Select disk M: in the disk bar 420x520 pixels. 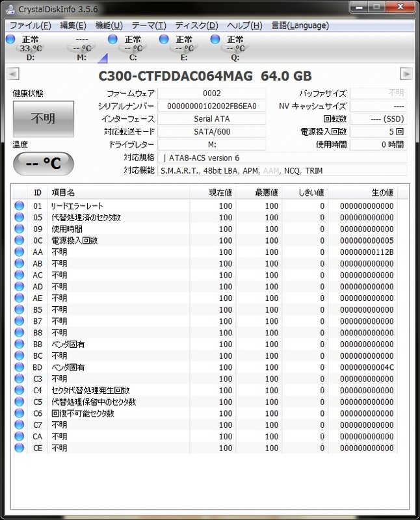coord(82,48)
